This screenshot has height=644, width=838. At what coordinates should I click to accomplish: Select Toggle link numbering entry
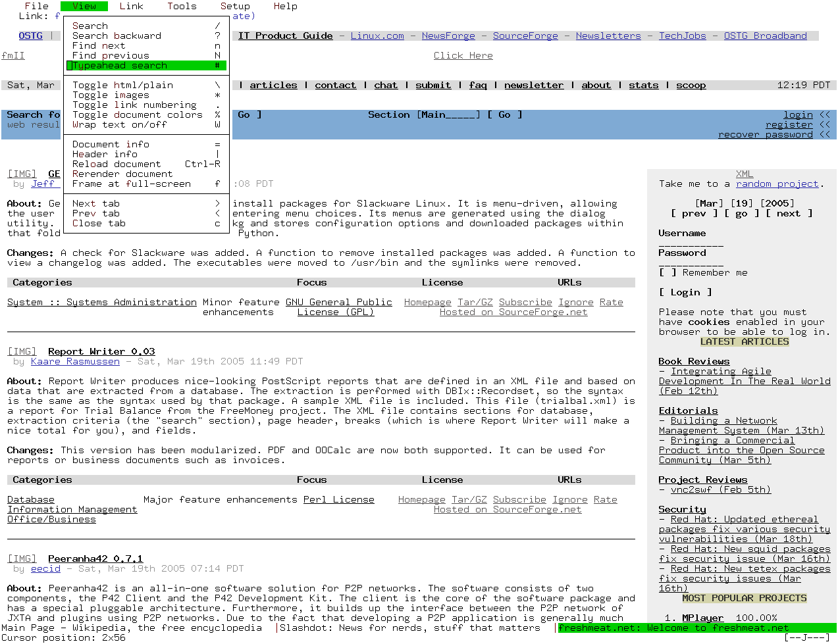pyautogui.click(x=146, y=105)
